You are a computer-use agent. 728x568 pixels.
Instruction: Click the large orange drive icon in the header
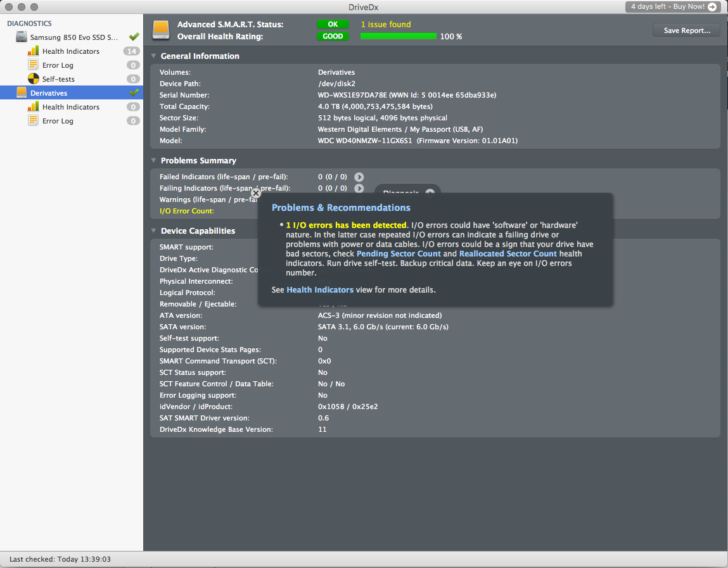pos(161,30)
